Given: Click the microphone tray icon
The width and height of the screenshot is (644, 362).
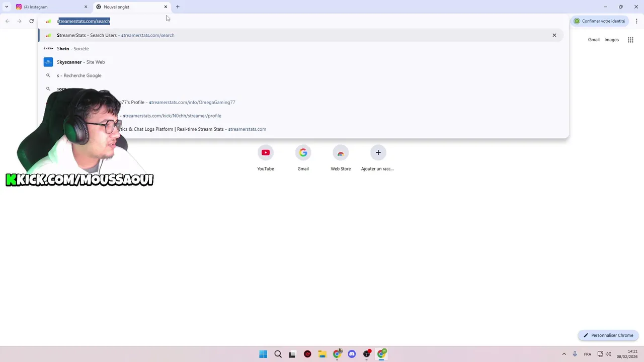Looking at the screenshot, I should coord(575,354).
